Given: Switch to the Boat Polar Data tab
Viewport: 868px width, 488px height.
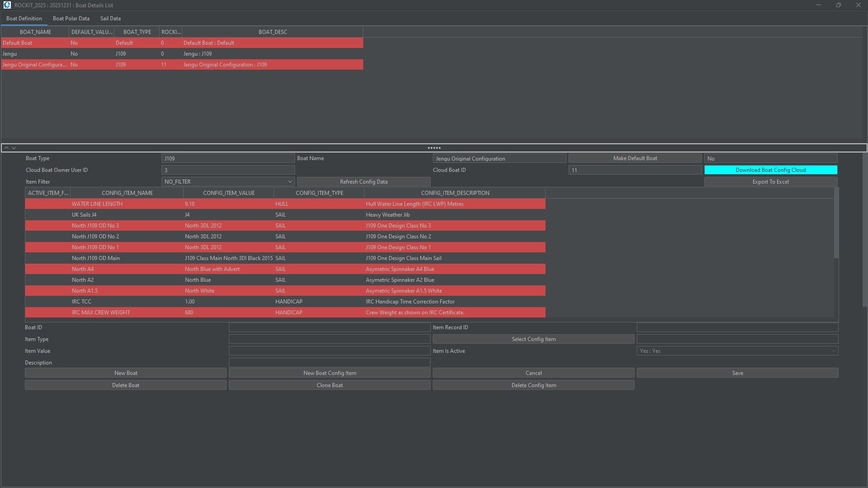Looking at the screenshot, I should (71, 19).
